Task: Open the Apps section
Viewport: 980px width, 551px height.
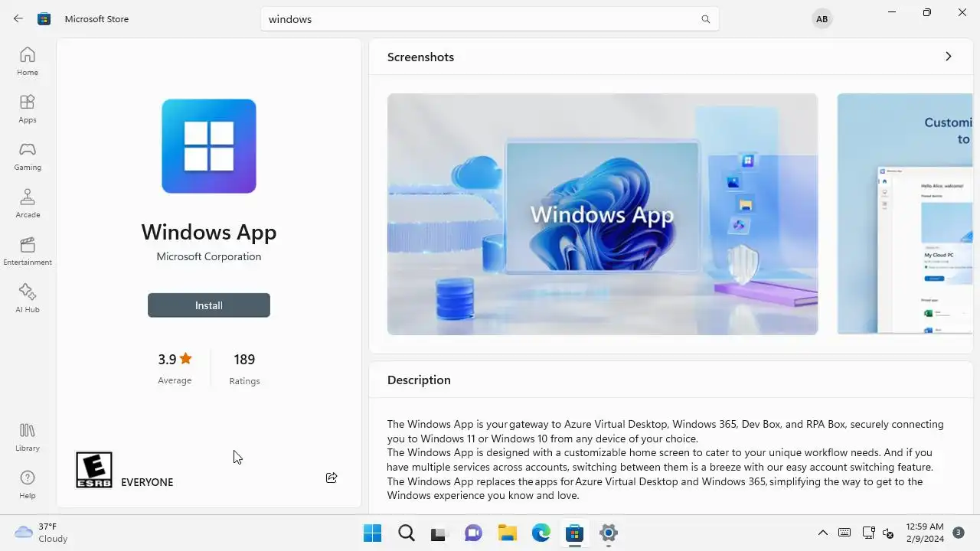Action: pyautogui.click(x=28, y=109)
